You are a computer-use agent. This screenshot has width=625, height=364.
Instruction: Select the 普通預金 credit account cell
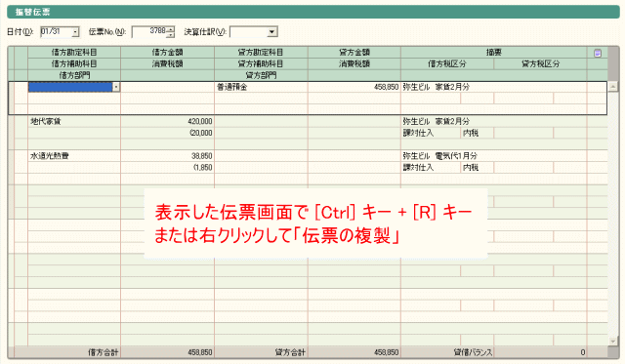click(261, 87)
